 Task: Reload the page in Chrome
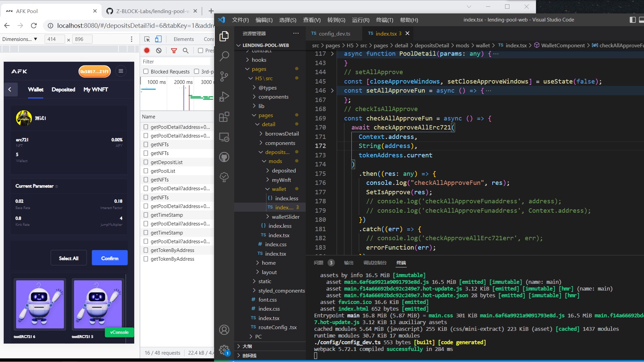point(34,25)
